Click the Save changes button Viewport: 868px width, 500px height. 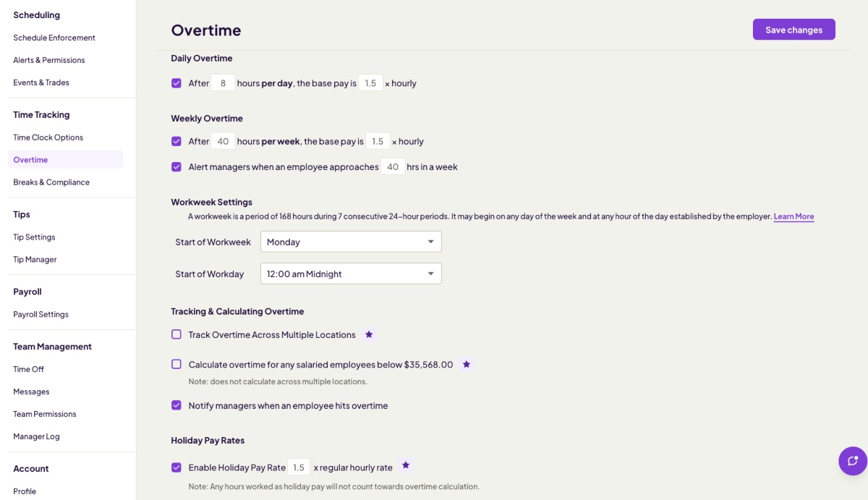[x=793, y=30]
